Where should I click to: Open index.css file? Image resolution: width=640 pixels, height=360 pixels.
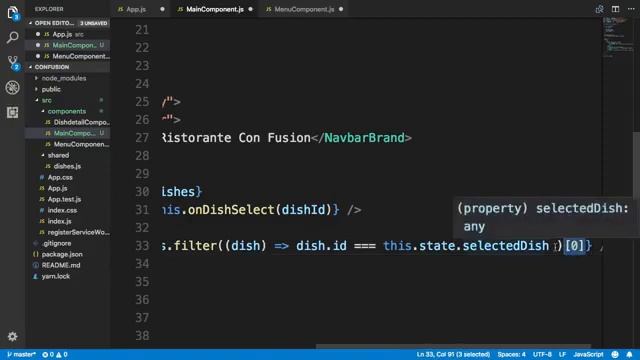[62, 210]
